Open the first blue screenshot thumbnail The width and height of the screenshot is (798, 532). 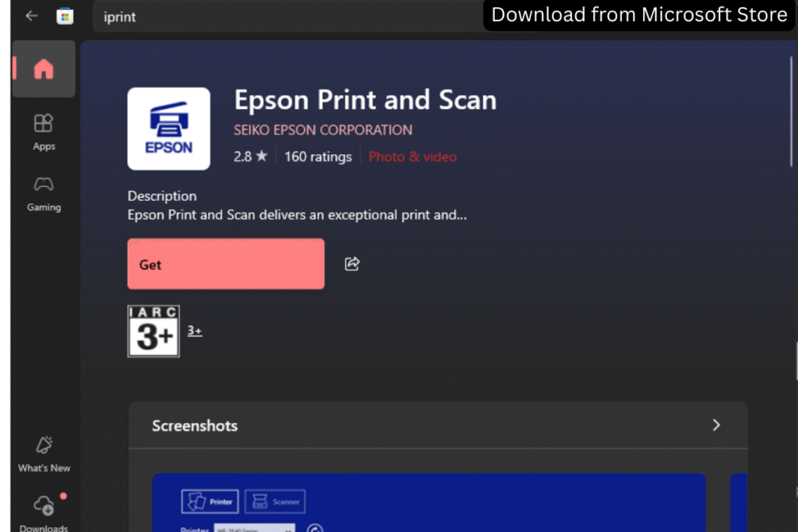tap(429, 502)
